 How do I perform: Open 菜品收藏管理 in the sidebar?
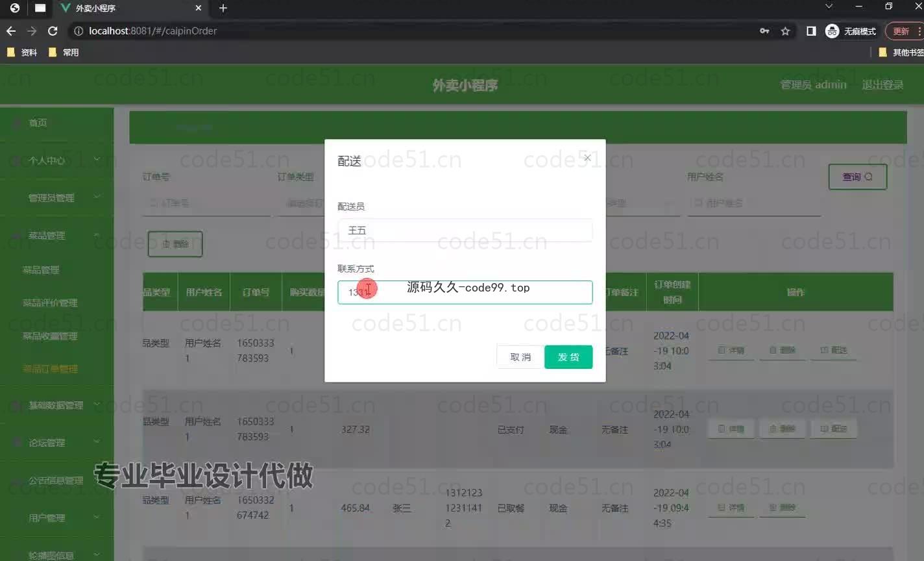pos(50,336)
